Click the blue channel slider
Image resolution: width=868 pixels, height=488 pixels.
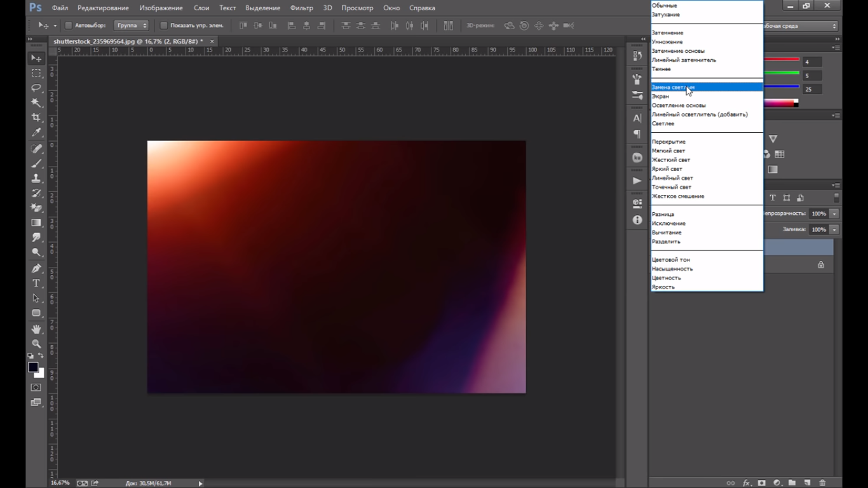[781, 86]
